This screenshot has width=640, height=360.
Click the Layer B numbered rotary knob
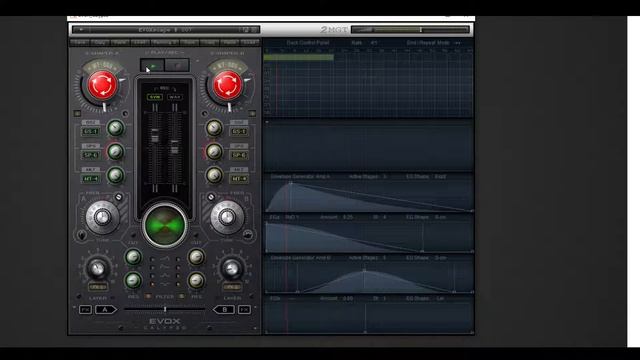pyautogui.click(x=232, y=269)
